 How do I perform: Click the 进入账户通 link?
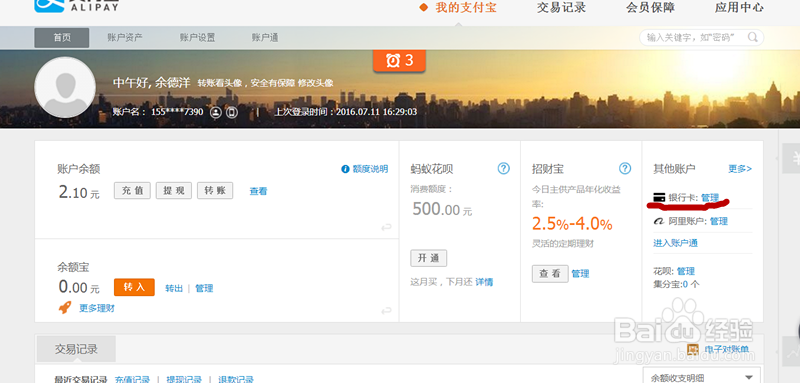pyautogui.click(x=676, y=243)
